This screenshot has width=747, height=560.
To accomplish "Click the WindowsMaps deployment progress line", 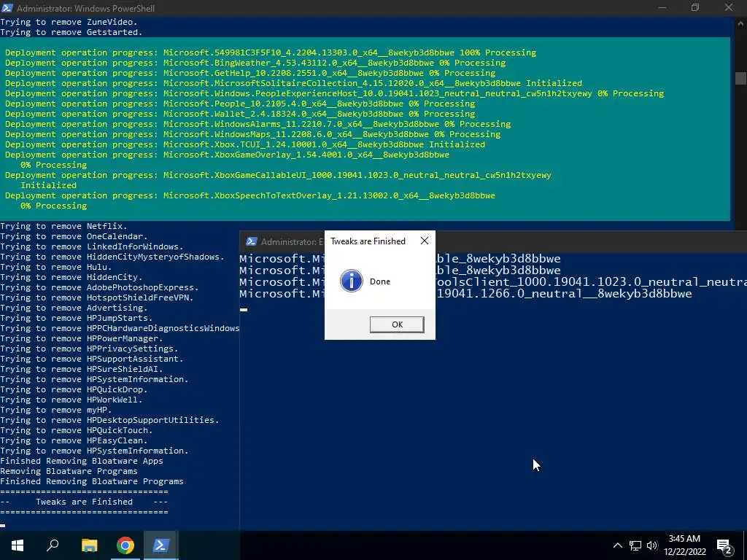I will point(253,134).
